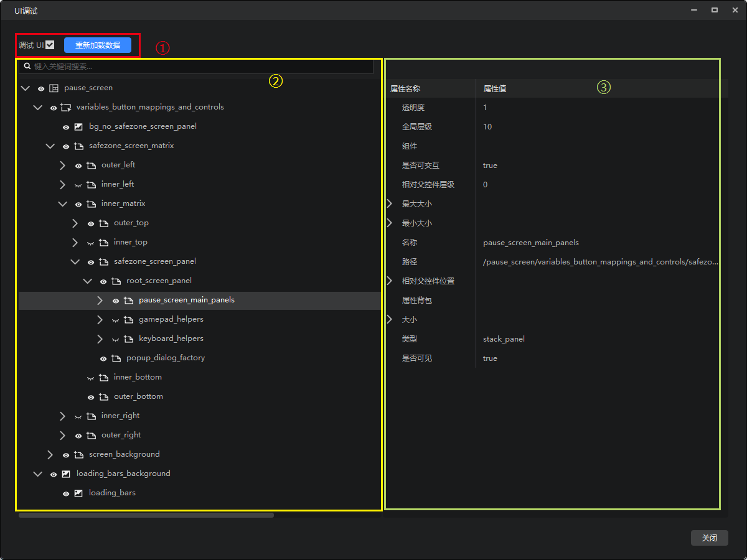Click the panel icon beside inner_top

[x=103, y=243]
